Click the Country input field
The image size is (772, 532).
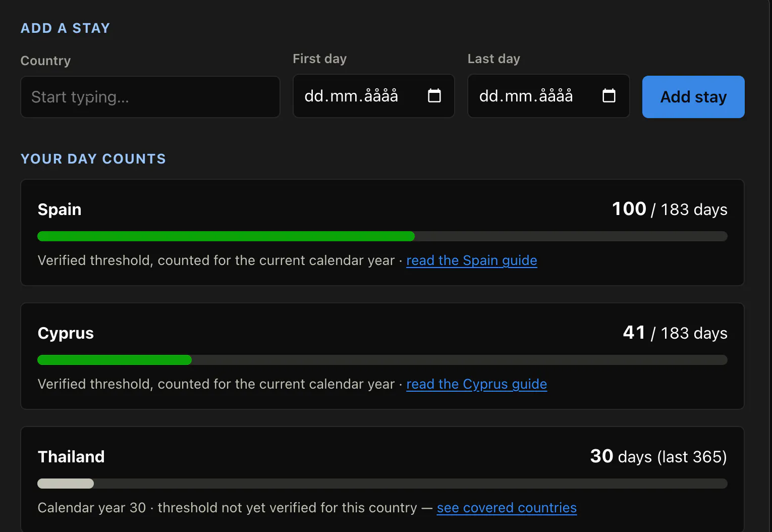(150, 97)
